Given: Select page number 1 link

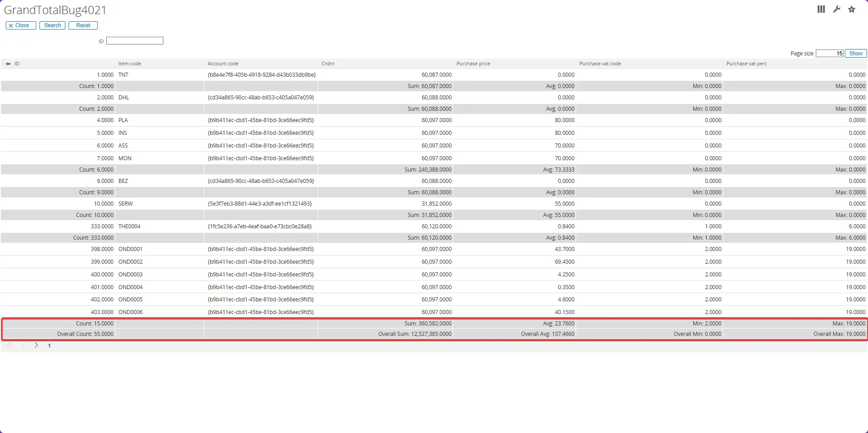Looking at the screenshot, I should 49,346.
